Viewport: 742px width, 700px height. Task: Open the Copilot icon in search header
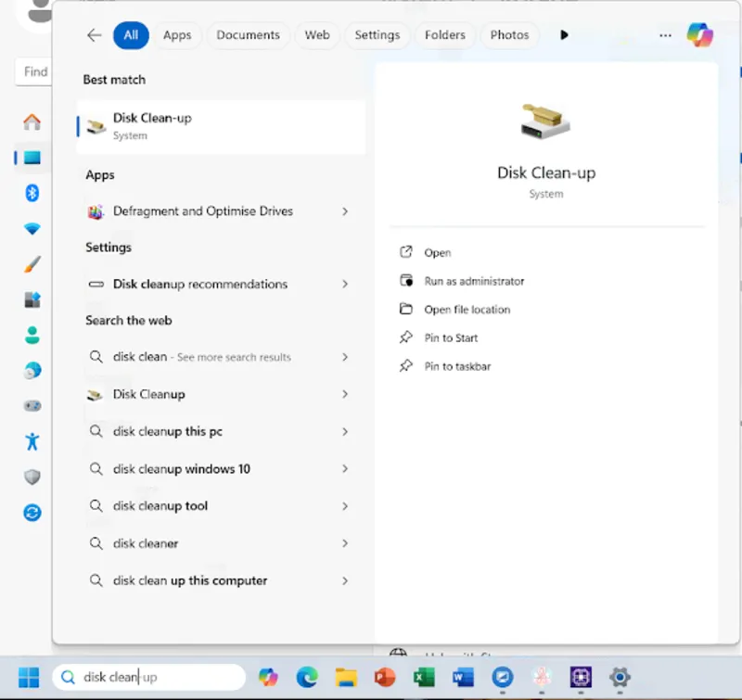[x=699, y=35]
